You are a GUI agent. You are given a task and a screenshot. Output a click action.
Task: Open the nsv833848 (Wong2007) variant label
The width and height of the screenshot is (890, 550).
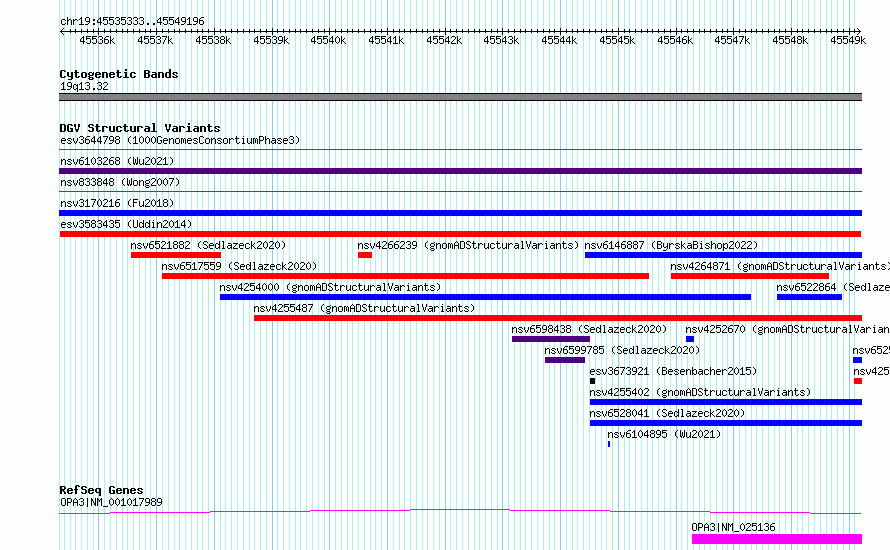click(120, 182)
